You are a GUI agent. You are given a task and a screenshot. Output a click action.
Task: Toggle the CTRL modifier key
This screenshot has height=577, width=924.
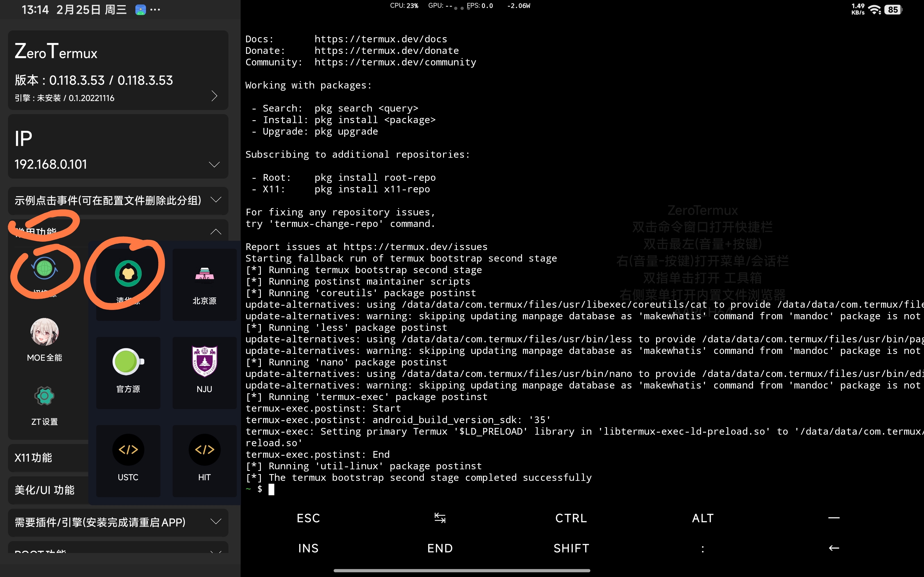[571, 518]
